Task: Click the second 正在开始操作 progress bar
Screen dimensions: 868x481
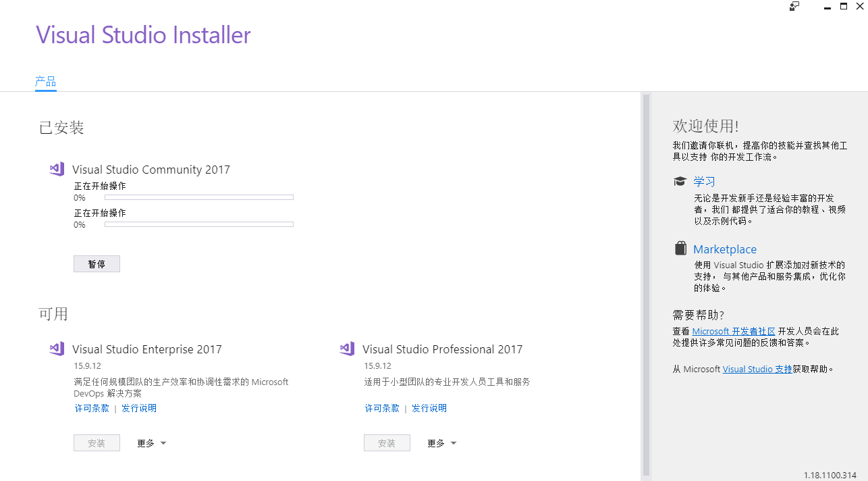Action: [x=199, y=224]
